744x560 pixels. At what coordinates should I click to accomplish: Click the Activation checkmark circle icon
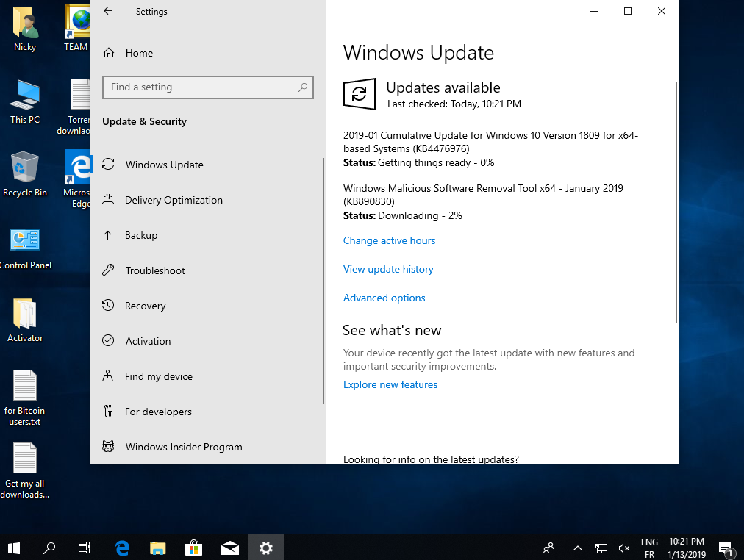click(108, 340)
